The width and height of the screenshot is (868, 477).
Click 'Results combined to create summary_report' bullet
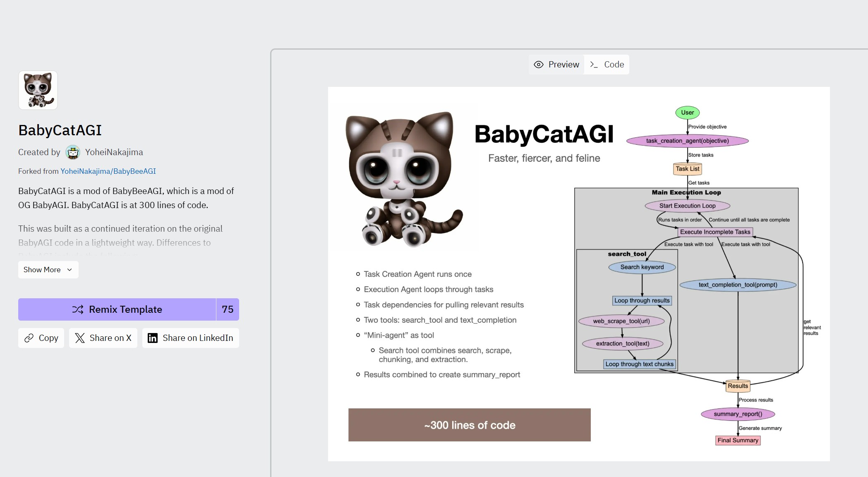[442, 374]
